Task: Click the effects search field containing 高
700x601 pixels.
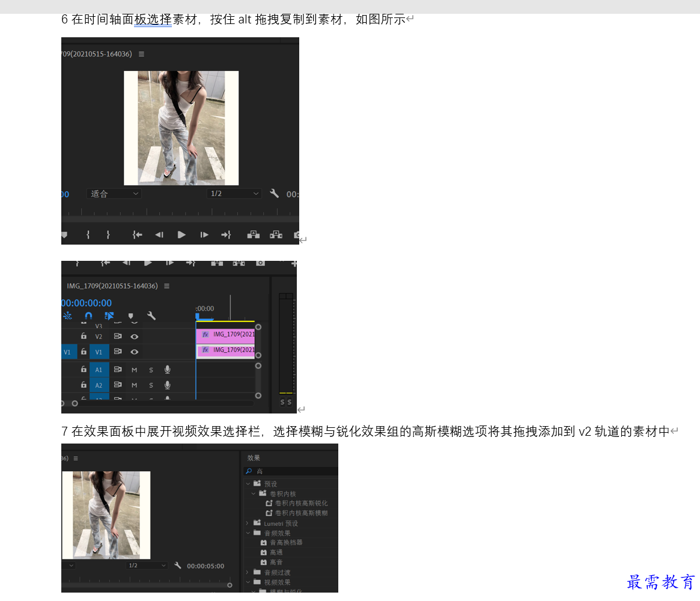Action: click(291, 471)
